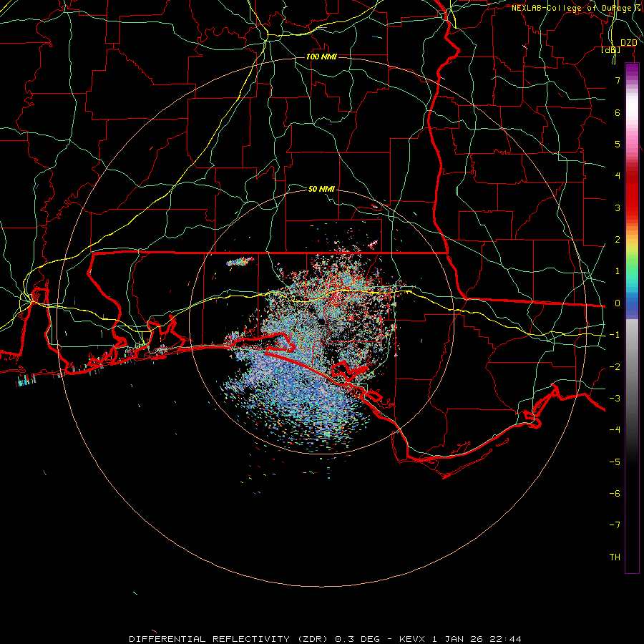The height and width of the screenshot is (644, 644).
Task: Select the 100 NMI range ring label
Action: pos(321,57)
